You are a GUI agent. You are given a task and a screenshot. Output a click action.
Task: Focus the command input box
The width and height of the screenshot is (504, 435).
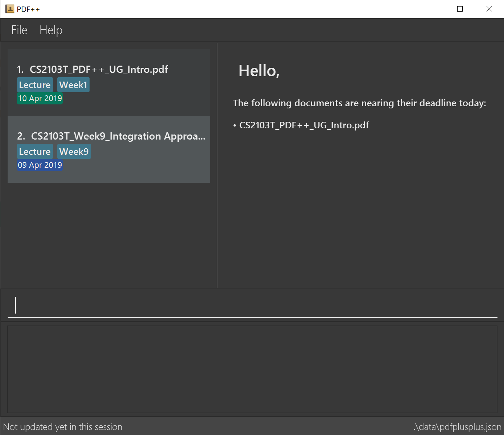[x=252, y=305]
